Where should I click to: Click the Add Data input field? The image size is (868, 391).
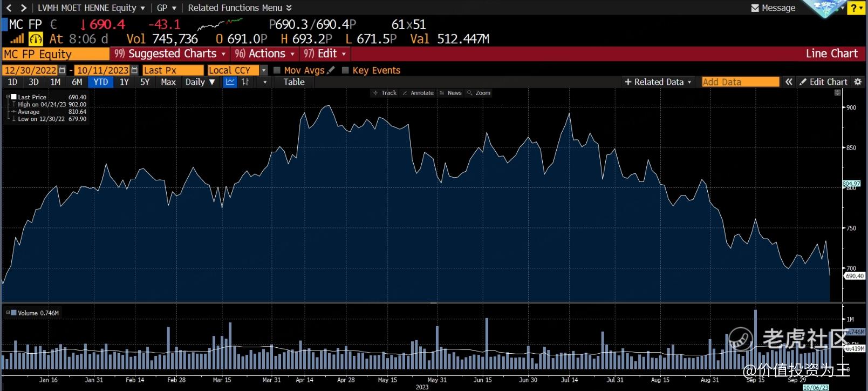click(741, 82)
